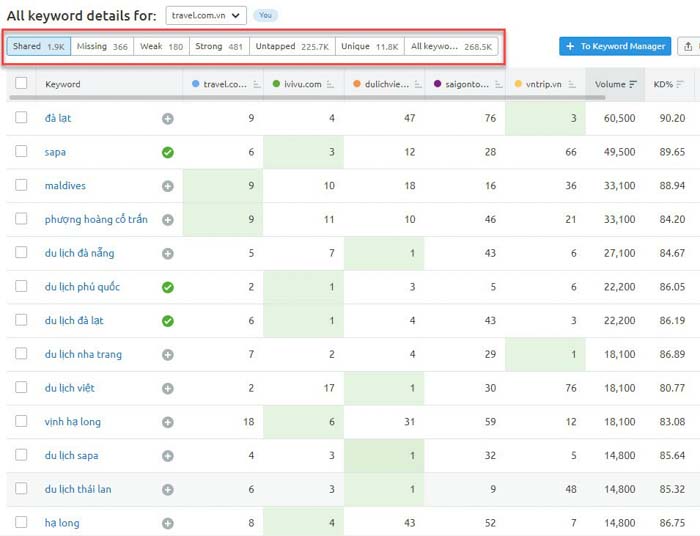Viewport: 700px width, 536px height.
Task: Open du lịch phú quốc keyword link
Action: 82,287
